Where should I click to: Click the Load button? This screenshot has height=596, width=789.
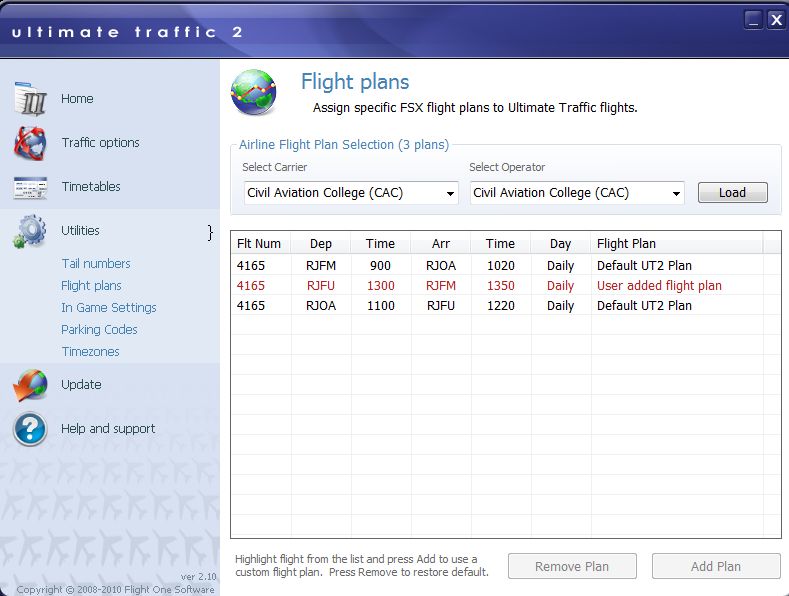pyautogui.click(x=733, y=193)
